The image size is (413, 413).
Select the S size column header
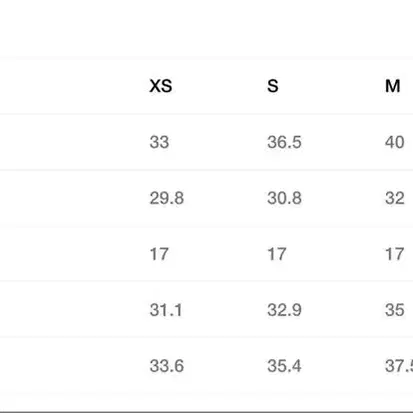273,86
